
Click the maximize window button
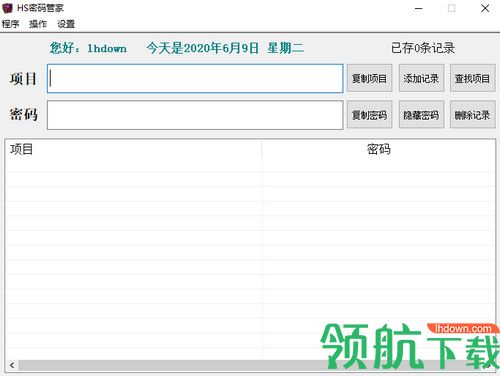(452, 8)
